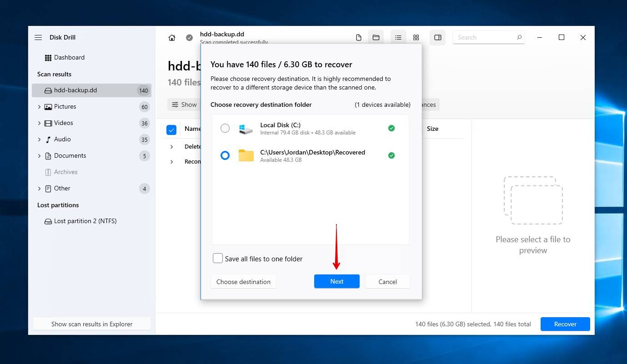Open the folder view of scanned files
627x364 pixels.
point(376,37)
